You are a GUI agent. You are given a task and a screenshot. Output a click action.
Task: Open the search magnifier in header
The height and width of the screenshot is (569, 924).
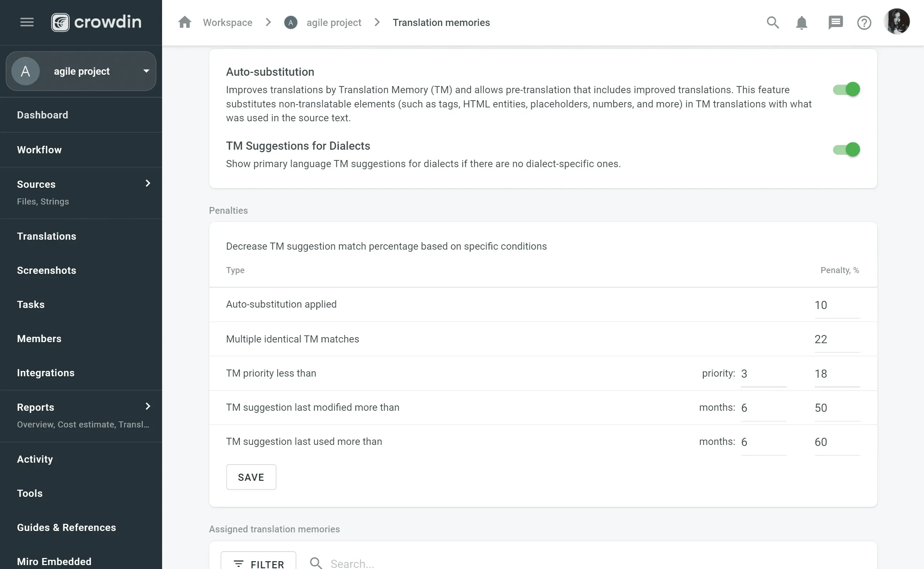coord(773,22)
